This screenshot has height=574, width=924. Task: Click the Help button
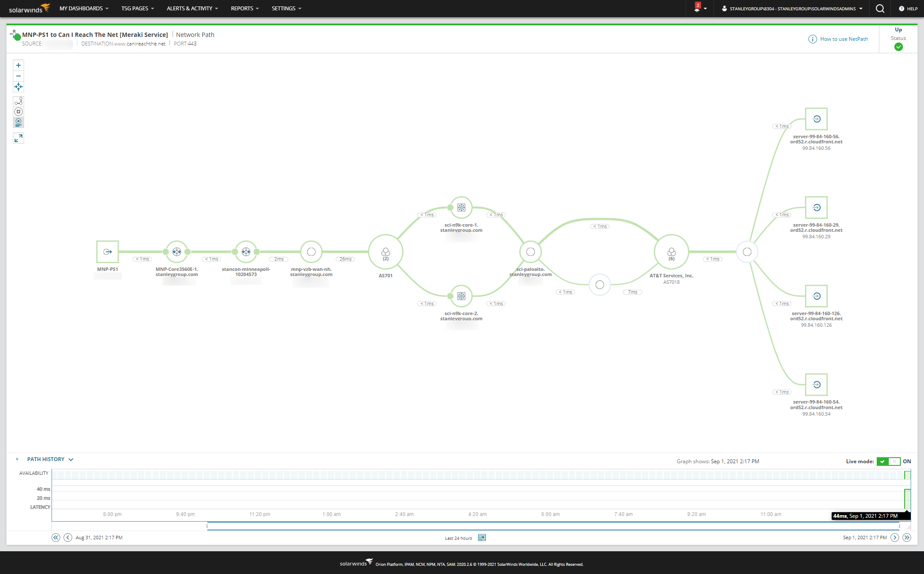tap(908, 9)
